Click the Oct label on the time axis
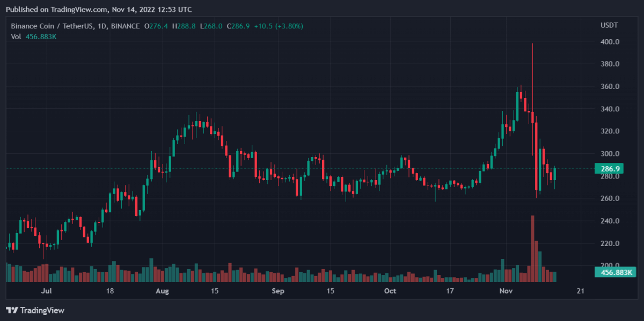644x321 pixels. pos(390,291)
